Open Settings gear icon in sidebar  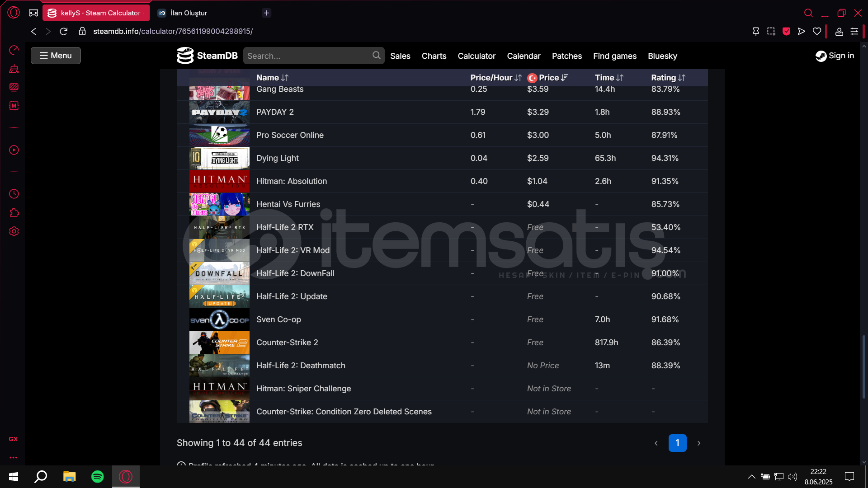point(14,231)
